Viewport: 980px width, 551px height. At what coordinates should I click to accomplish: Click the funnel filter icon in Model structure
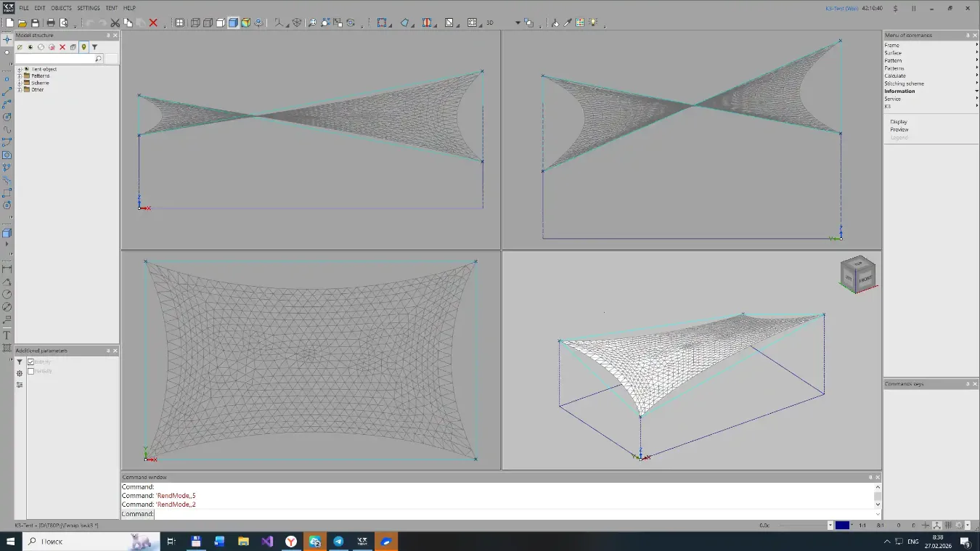[x=94, y=47]
